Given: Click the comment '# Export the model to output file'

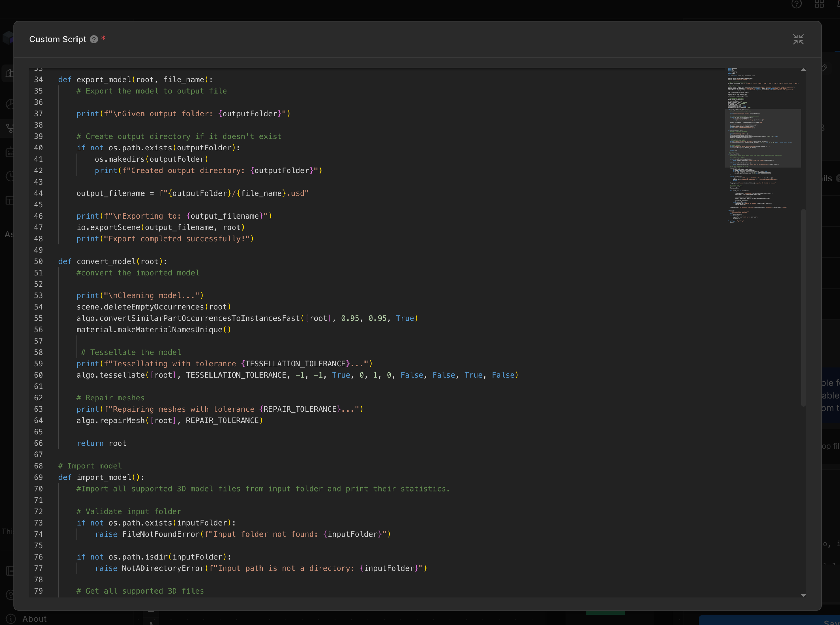Looking at the screenshot, I should [x=151, y=91].
